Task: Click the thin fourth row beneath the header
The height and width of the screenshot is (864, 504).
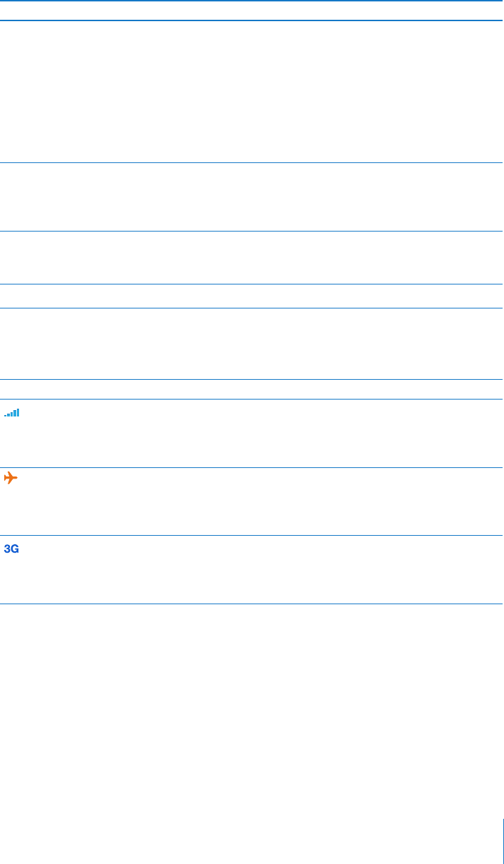Action: [x=251, y=296]
